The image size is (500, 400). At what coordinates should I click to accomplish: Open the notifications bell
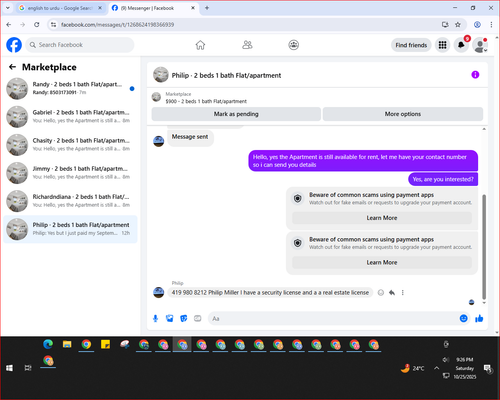(x=461, y=45)
